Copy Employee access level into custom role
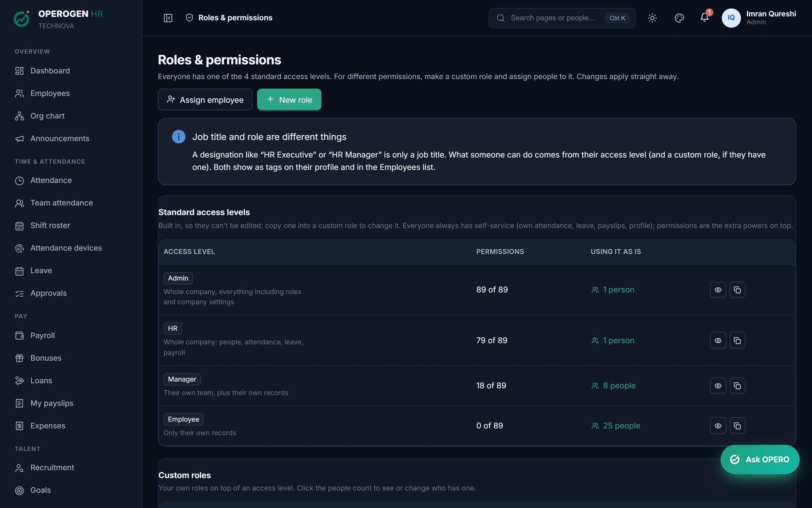The image size is (812, 508). click(737, 426)
